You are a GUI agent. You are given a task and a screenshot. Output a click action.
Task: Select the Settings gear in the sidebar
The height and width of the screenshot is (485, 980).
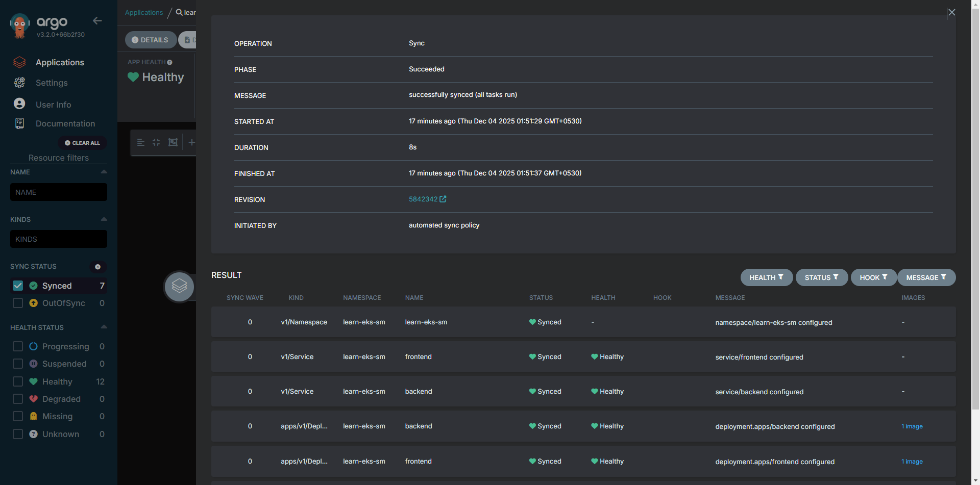tap(52, 83)
